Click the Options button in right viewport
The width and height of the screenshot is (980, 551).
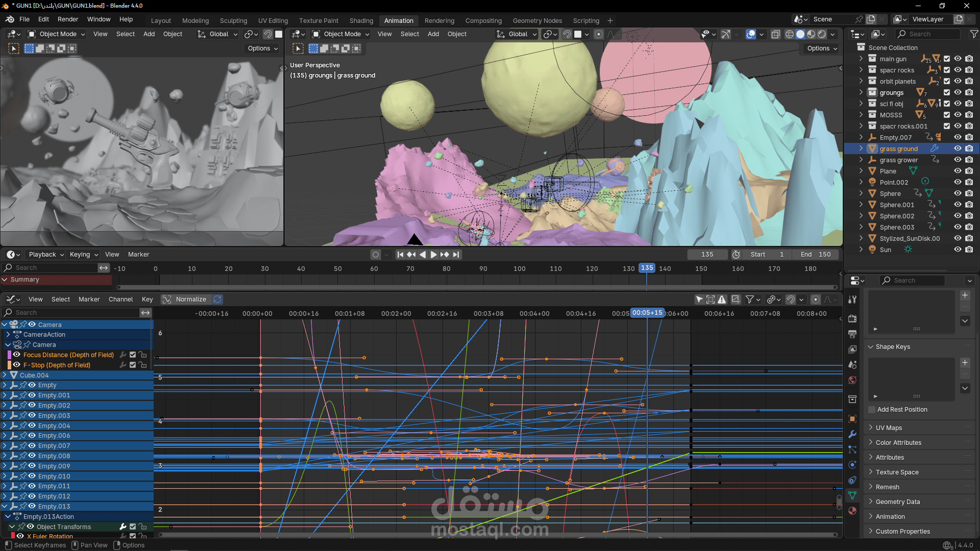821,48
